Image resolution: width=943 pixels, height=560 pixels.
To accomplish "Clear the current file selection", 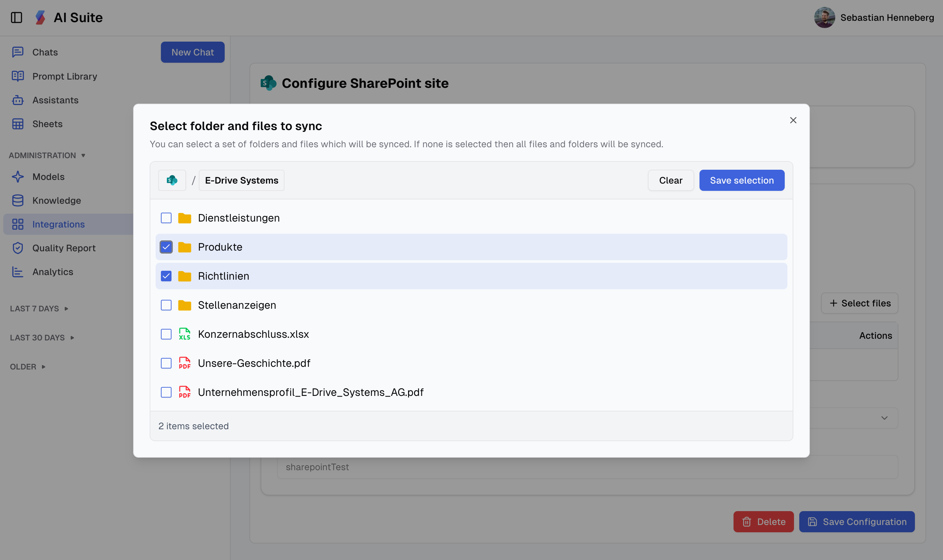I will tap(670, 180).
